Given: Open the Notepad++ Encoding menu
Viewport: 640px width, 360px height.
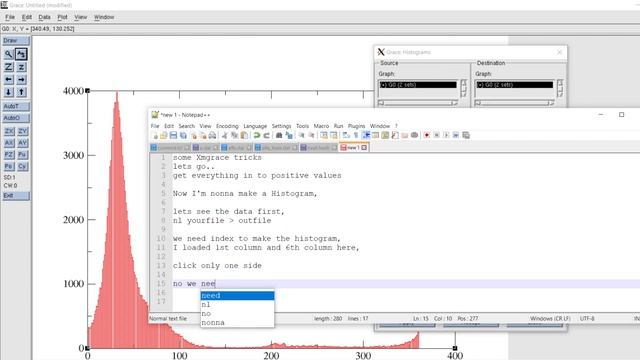Looking at the screenshot, I should (227, 126).
